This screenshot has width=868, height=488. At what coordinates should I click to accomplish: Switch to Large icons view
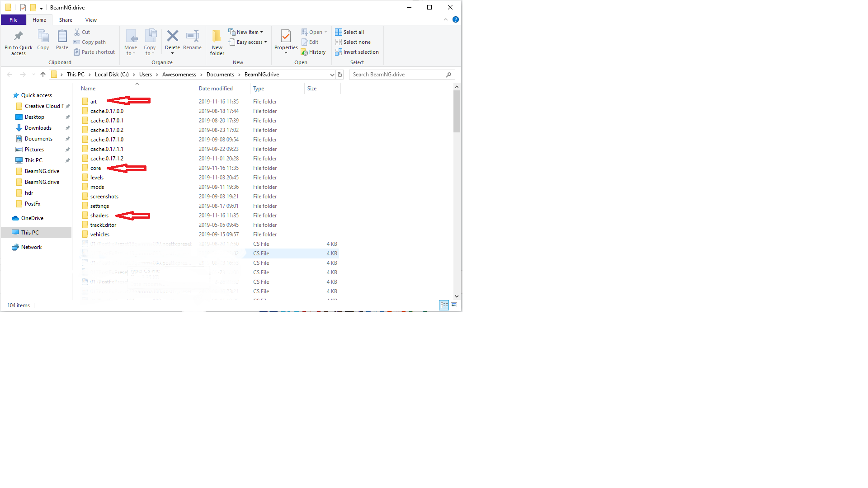pyautogui.click(x=454, y=305)
